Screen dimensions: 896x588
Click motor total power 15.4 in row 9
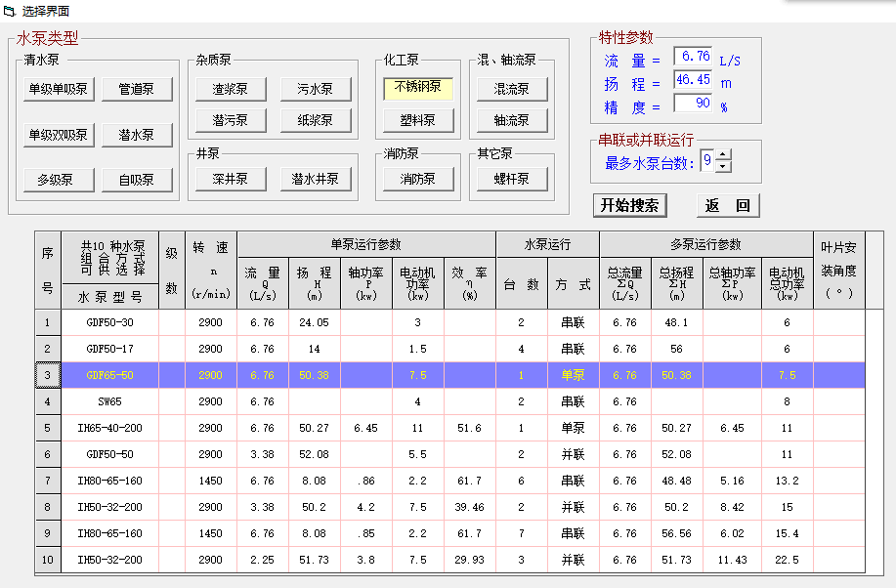787,533
